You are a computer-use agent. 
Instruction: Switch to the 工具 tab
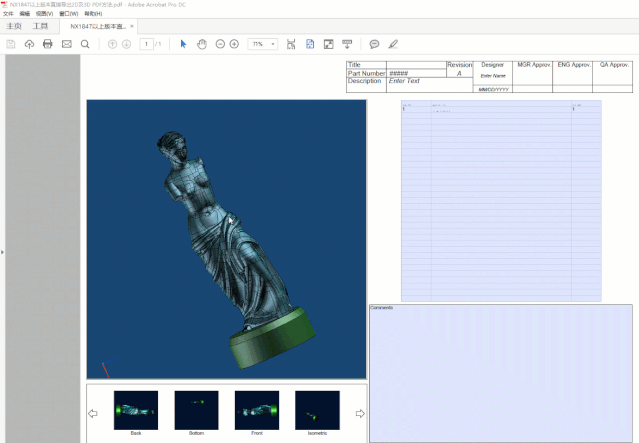[40, 26]
